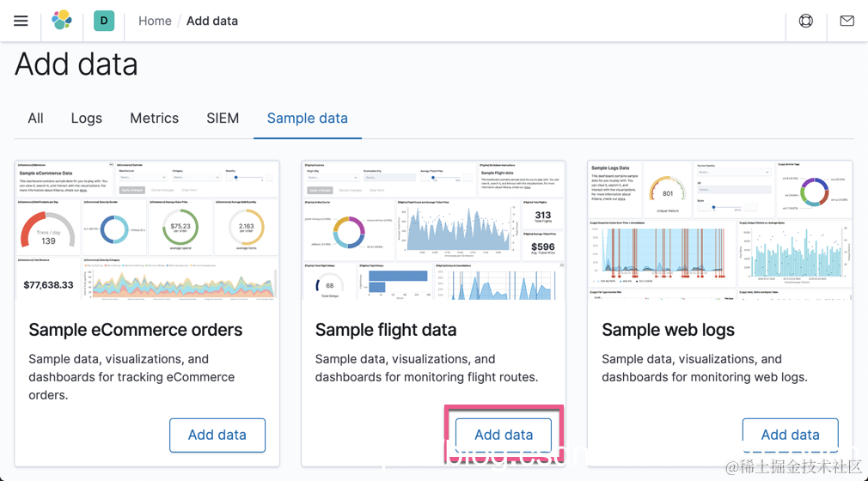Click the eCommerce dashboard preview thumbnail

(147, 229)
